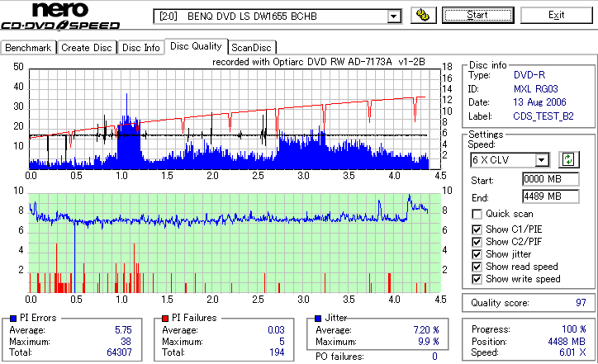The image size is (598, 364).
Task: Click the red PI Failures legend square
Action: click(x=165, y=318)
